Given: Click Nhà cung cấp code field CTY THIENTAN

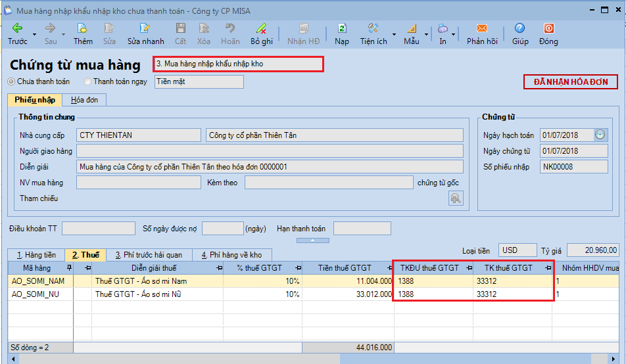Looking at the screenshot, I should click(x=139, y=135).
